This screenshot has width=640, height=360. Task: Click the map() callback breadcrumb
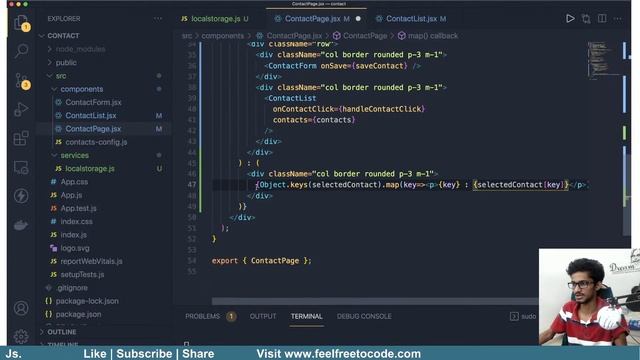[x=433, y=36]
